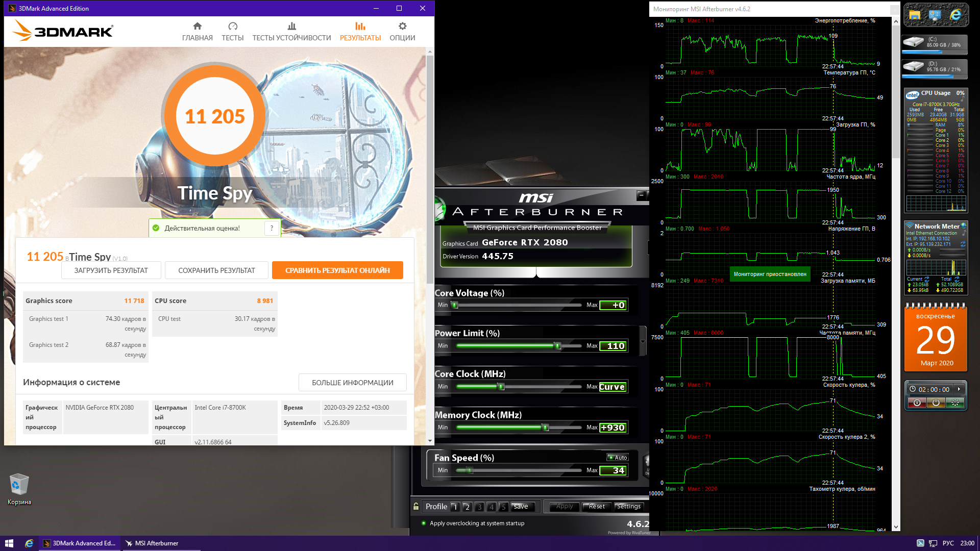980x551 pixels.
Task: Click scroll-down arrow of Afterburner monitoring graph
Action: pos(896,527)
